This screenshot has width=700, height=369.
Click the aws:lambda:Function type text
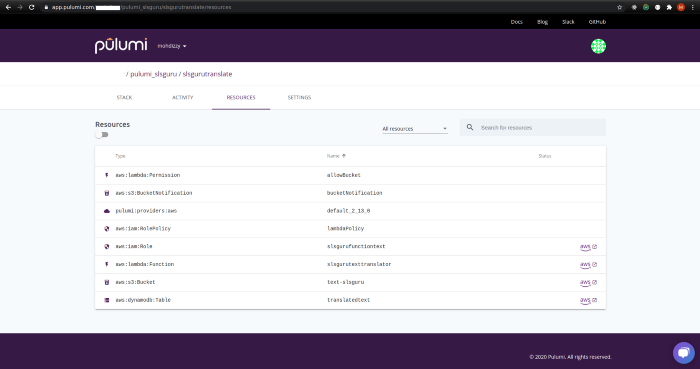pos(145,264)
